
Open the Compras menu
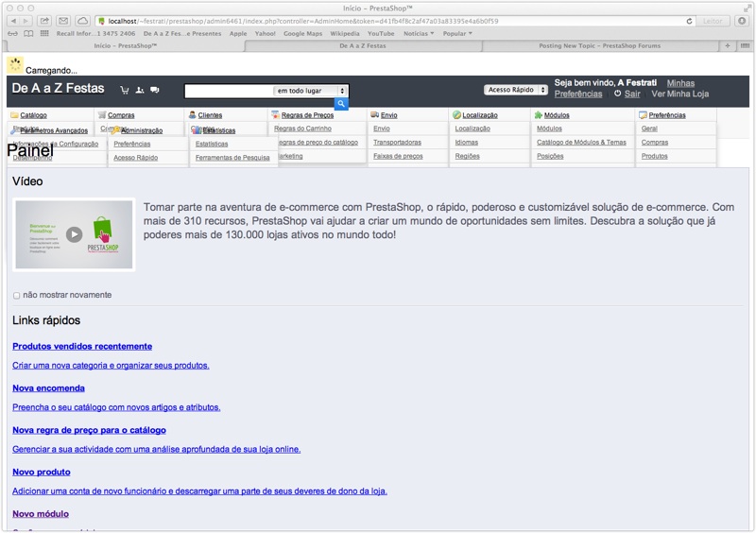[121, 115]
